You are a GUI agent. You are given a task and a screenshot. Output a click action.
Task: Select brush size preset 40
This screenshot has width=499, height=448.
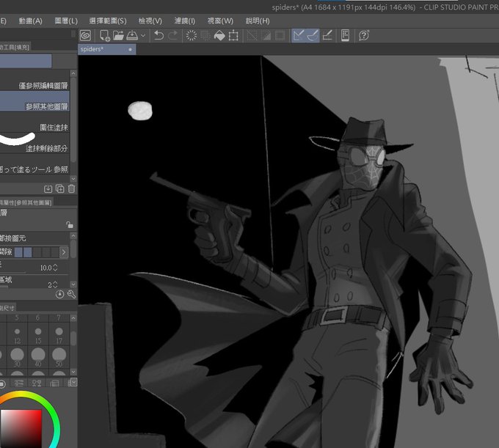[38, 357]
